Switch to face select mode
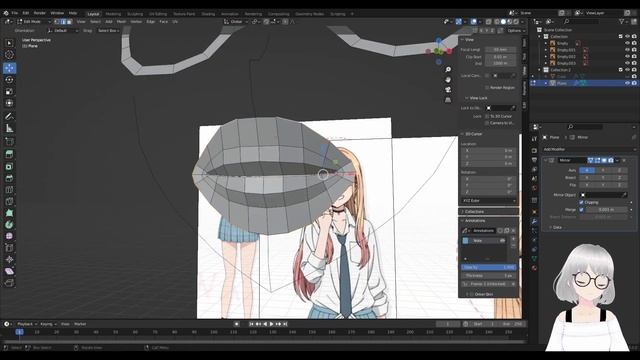The image size is (640, 360). tap(69, 22)
